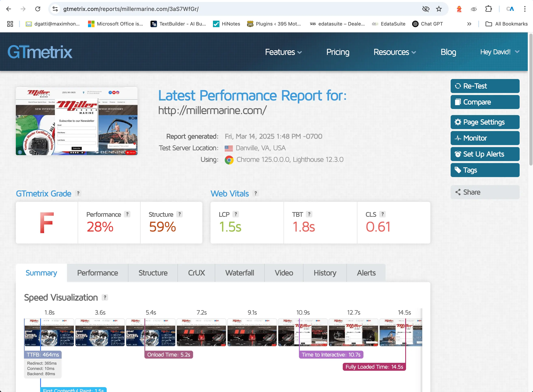Expand the Features dropdown menu
Viewport: 533px width, 392px height.
click(283, 52)
